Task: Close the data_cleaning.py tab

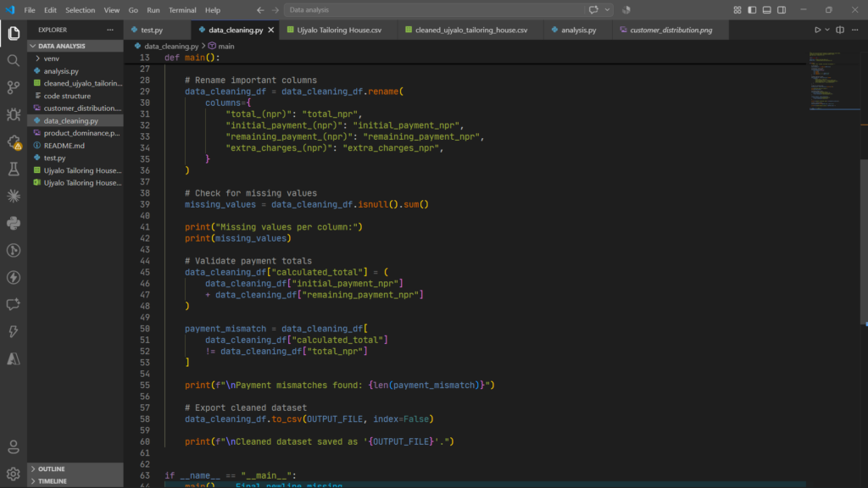Action: (270, 30)
